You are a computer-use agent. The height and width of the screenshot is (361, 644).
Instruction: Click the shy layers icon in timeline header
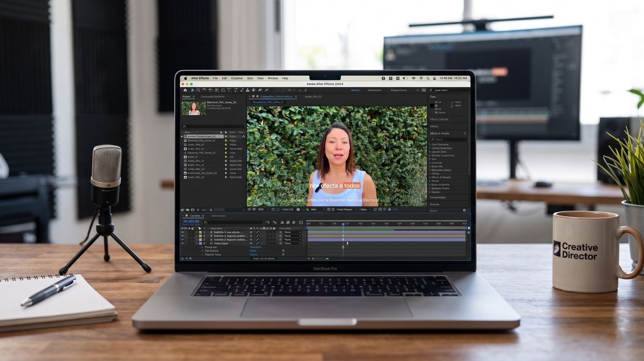pyautogui.click(x=282, y=222)
